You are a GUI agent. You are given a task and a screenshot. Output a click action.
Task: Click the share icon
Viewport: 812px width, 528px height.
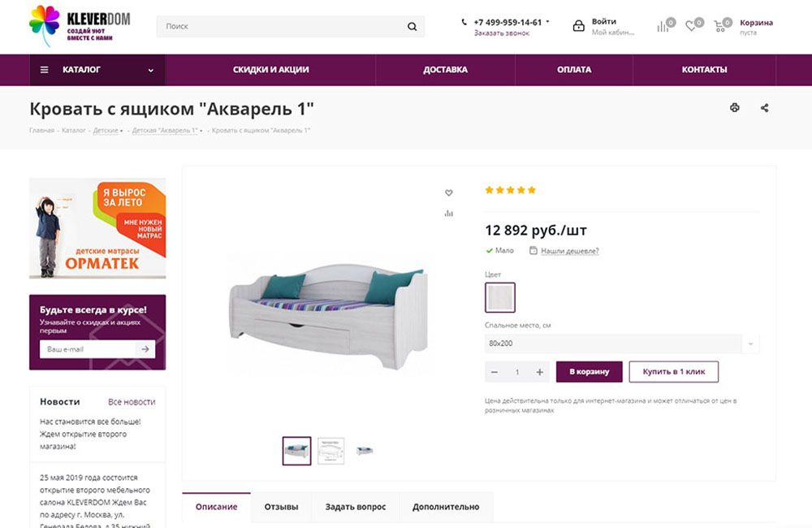(x=765, y=107)
